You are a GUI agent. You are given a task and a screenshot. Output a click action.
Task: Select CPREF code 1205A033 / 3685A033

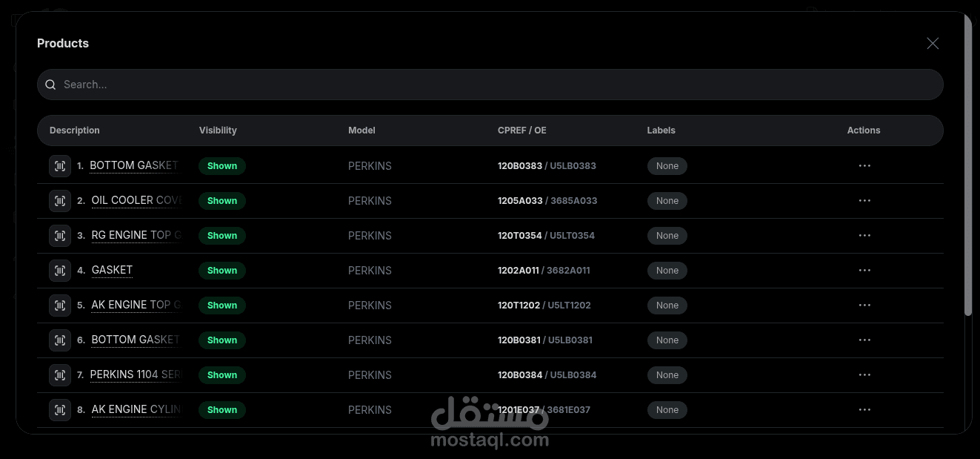[547, 201]
